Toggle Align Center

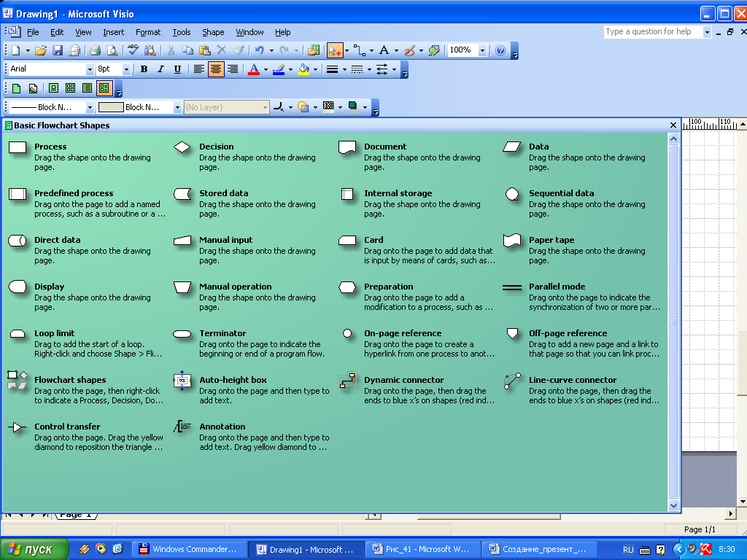216,69
